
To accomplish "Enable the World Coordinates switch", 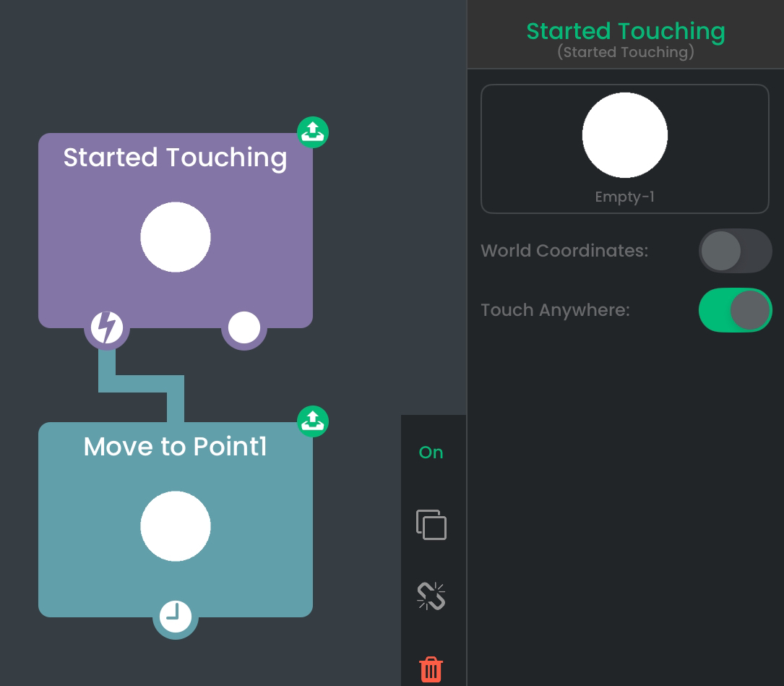I will 735,251.
